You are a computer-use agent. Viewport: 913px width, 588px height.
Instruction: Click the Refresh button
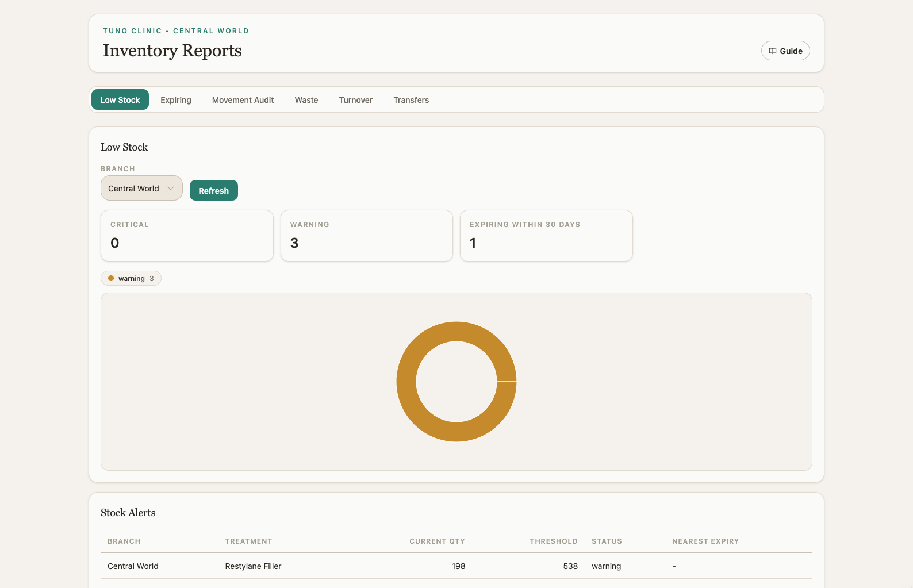coord(214,190)
